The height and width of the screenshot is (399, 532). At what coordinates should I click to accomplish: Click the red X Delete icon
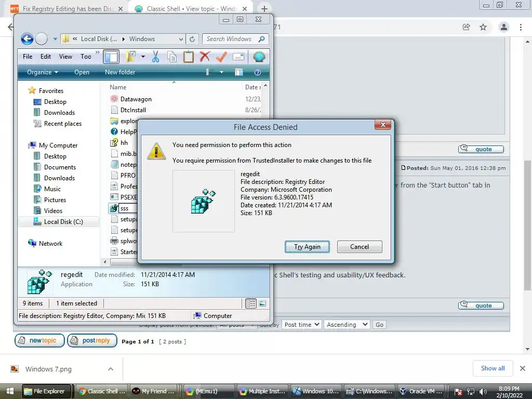205,57
